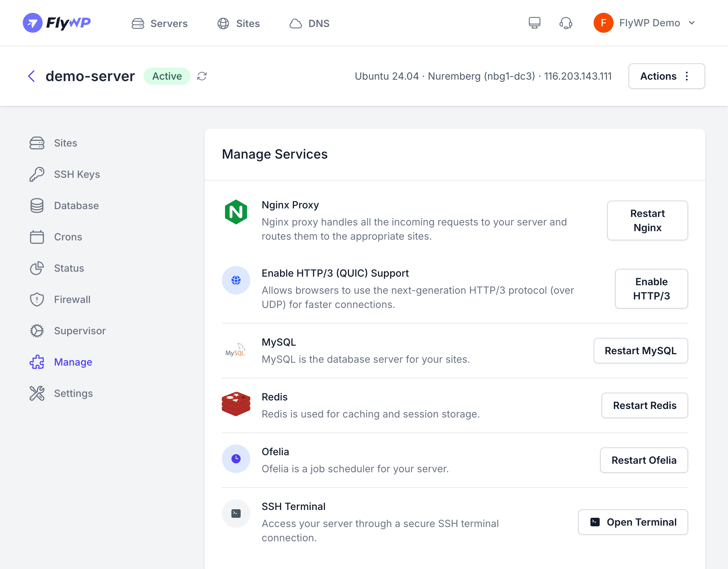Click the demo-server title

(90, 76)
